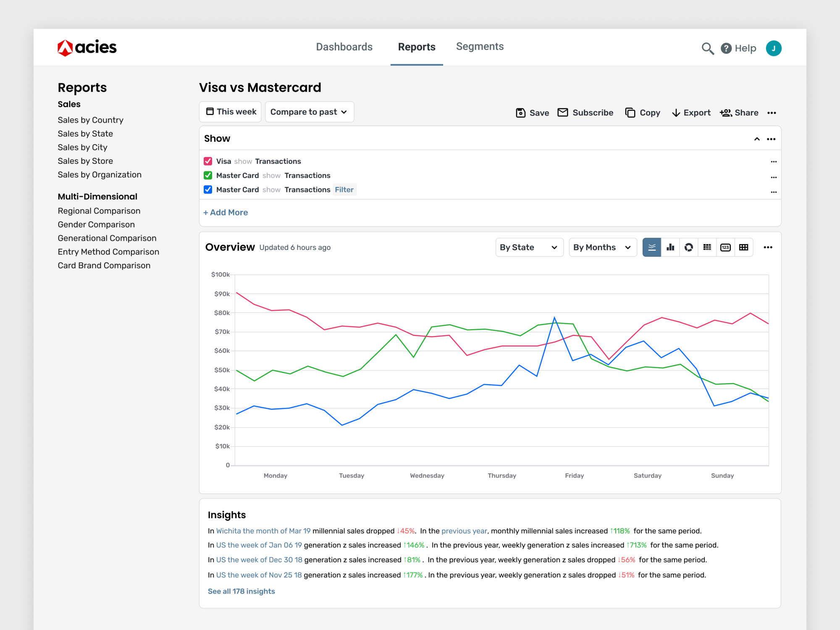The height and width of the screenshot is (630, 840).
Task: Switch to table view
Action: pos(744,247)
